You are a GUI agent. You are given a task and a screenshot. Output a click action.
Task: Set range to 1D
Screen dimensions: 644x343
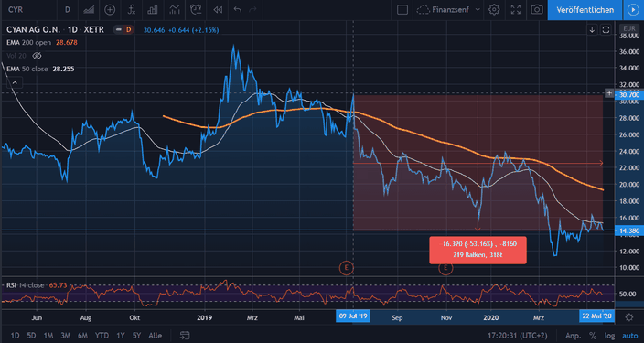(x=15, y=336)
